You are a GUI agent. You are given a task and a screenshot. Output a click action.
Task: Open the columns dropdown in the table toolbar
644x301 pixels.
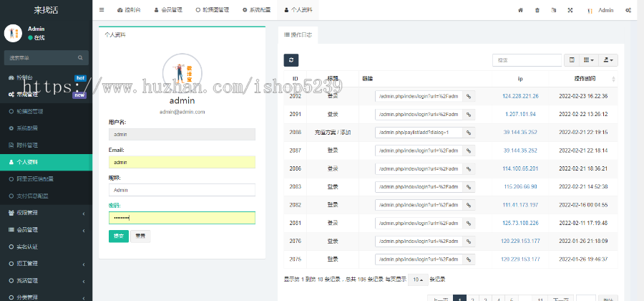coord(588,61)
